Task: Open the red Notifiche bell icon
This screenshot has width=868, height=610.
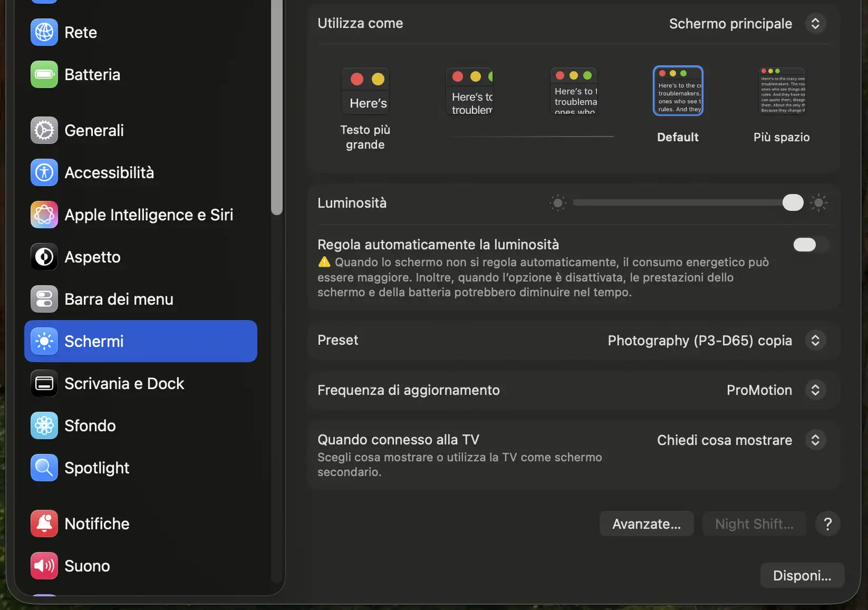Action: click(44, 524)
